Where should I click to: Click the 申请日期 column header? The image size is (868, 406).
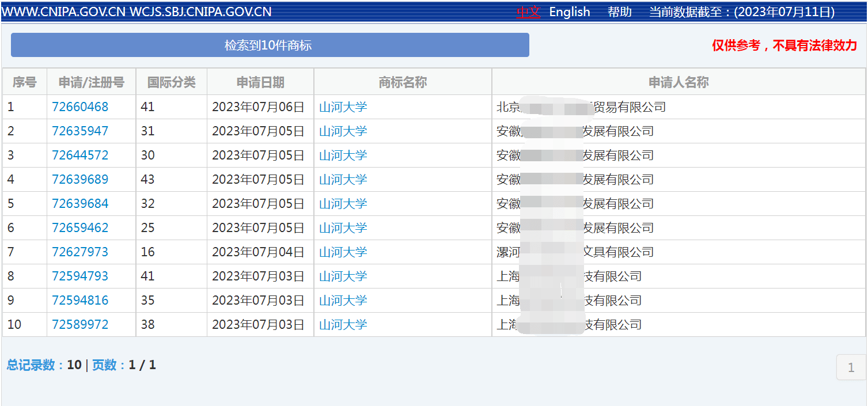260,82
